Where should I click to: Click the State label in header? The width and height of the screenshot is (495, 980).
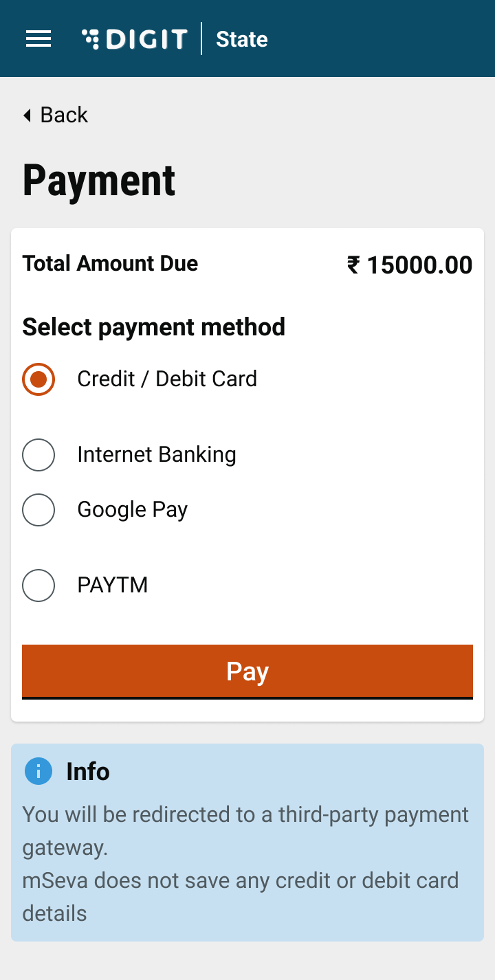click(241, 39)
